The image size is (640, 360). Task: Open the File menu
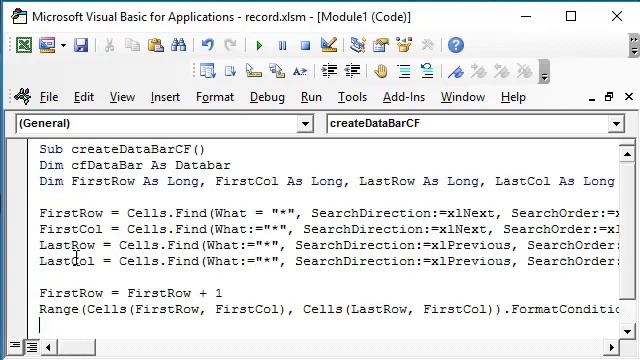pos(49,97)
